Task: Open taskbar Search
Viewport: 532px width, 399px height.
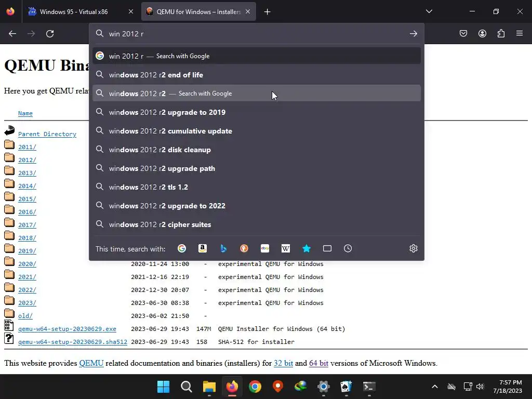Action: 187,387
